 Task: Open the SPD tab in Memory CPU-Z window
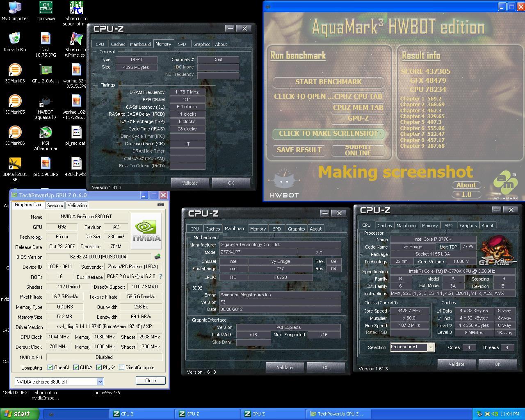(x=182, y=44)
